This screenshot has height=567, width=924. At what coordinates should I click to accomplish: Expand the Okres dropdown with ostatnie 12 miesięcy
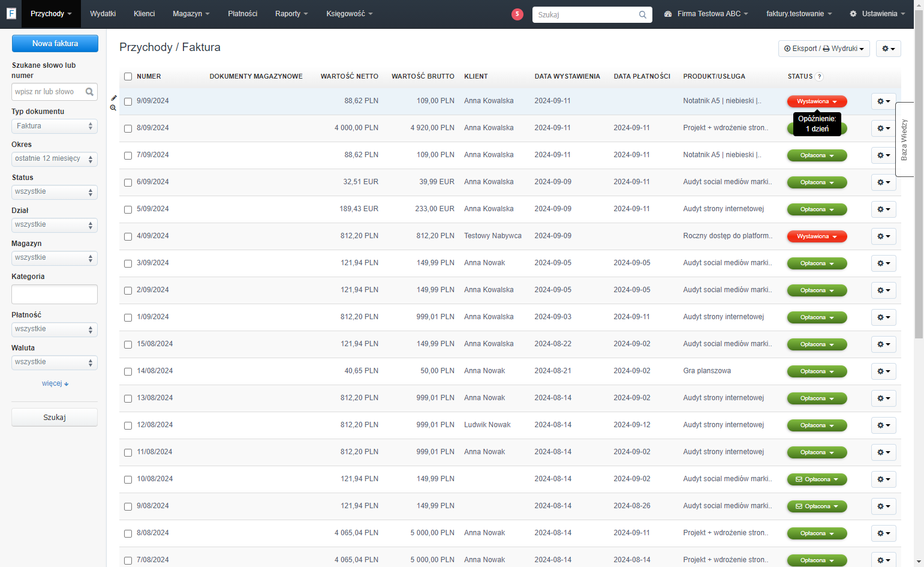[x=55, y=159]
